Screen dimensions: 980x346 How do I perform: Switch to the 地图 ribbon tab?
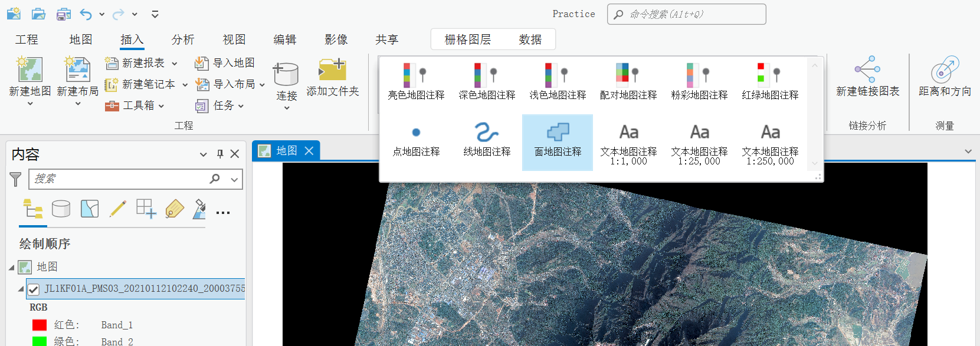(81, 39)
